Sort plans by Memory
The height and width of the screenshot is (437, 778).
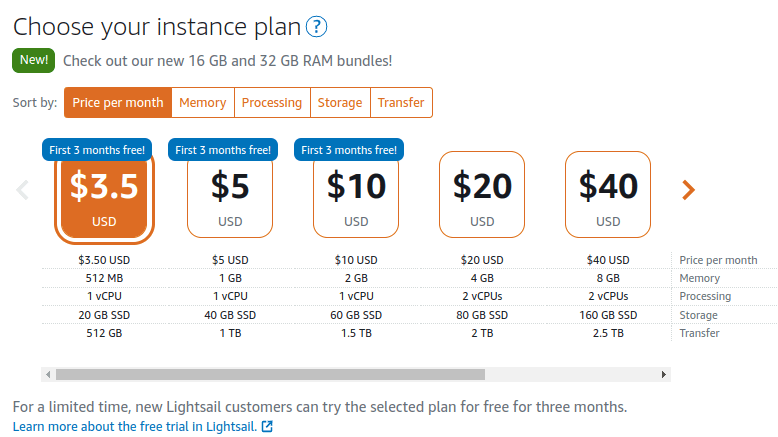click(203, 103)
